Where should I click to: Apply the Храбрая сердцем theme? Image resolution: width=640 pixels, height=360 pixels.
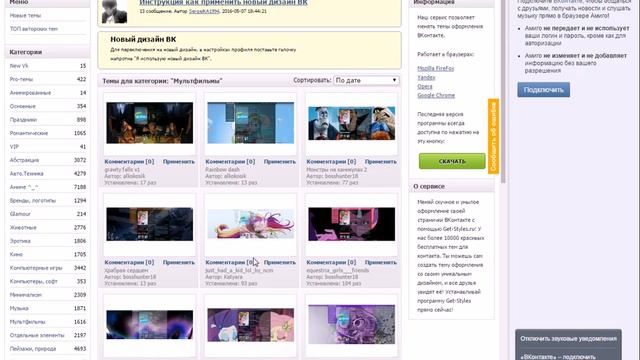(179, 262)
